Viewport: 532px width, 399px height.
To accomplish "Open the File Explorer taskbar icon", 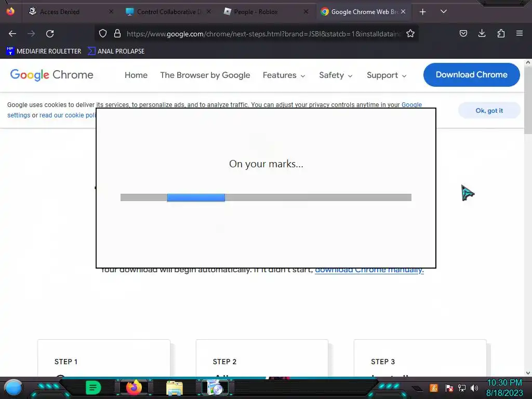I will coord(175,388).
